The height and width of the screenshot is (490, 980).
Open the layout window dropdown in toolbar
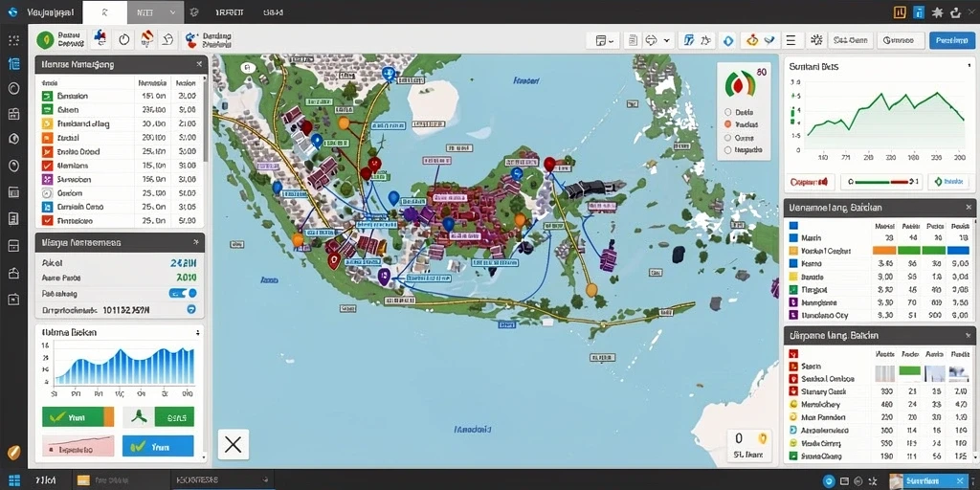[605, 40]
